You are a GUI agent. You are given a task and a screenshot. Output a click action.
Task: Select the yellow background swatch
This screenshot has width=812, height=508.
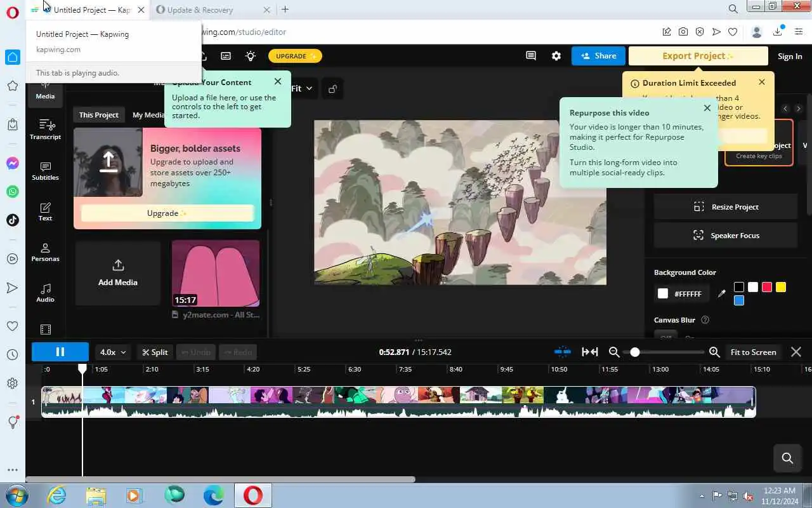coord(781,287)
